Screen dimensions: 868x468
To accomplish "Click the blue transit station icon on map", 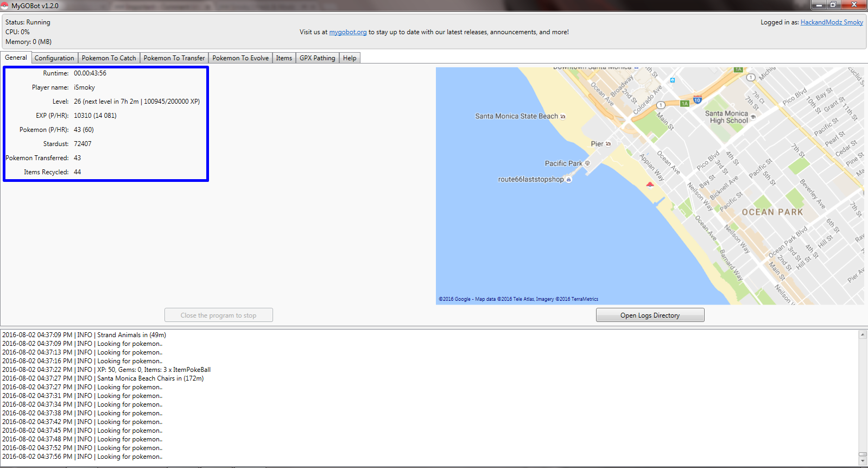I will pos(673,80).
